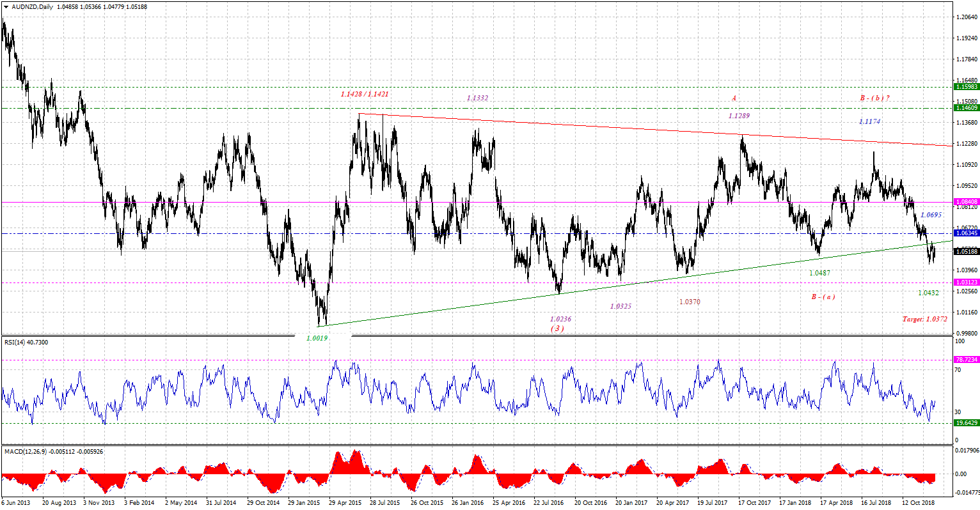This screenshot has width=980, height=510.
Task: Click the green 1.0487 annotation
Action: 819,273
